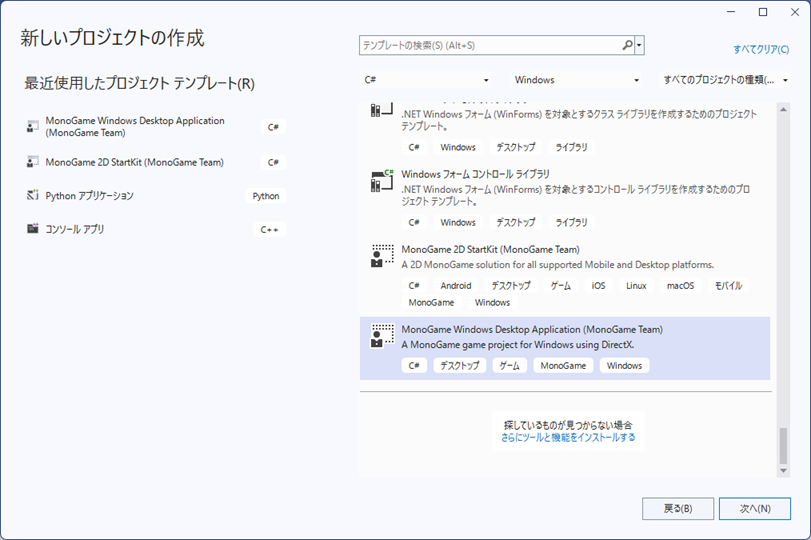Click the C++ tag beside コンソール アプリ
Image resolution: width=811 pixels, height=540 pixels.
269,229
